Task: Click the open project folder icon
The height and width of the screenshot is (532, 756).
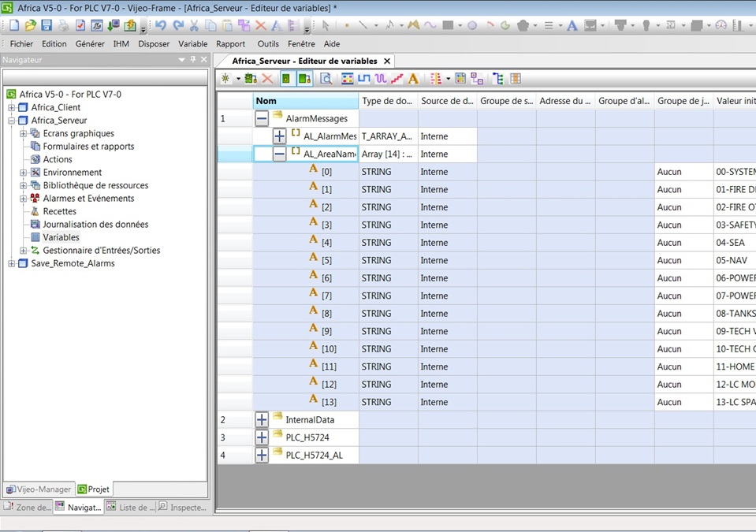Action: point(30,25)
